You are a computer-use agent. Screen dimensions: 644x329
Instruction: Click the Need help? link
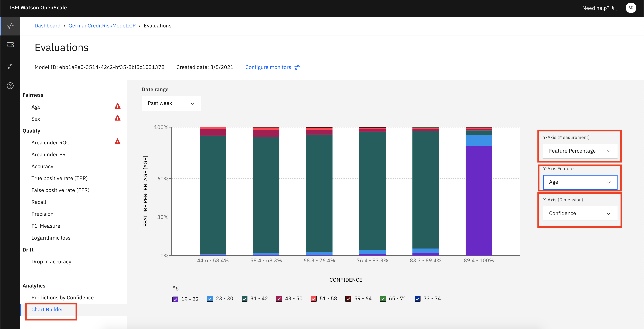[x=596, y=8]
